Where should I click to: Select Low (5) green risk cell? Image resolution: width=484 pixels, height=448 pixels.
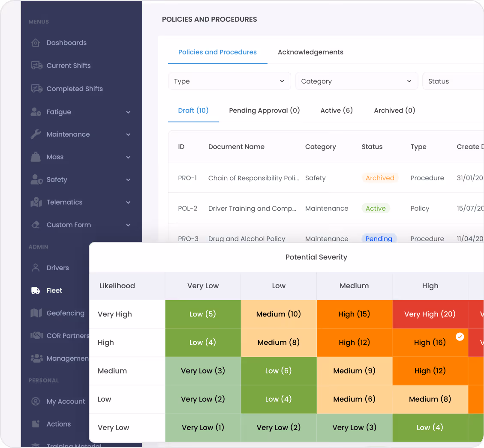pyautogui.click(x=203, y=314)
